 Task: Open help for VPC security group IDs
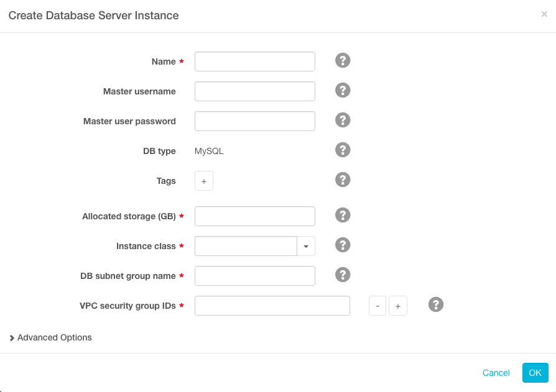436,305
